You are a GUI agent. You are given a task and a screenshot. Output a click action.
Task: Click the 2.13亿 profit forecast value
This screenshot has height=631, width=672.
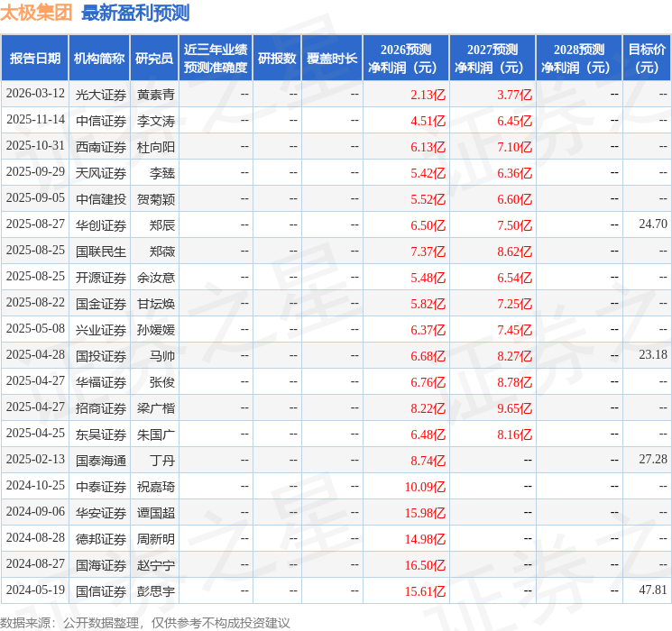tap(428, 94)
